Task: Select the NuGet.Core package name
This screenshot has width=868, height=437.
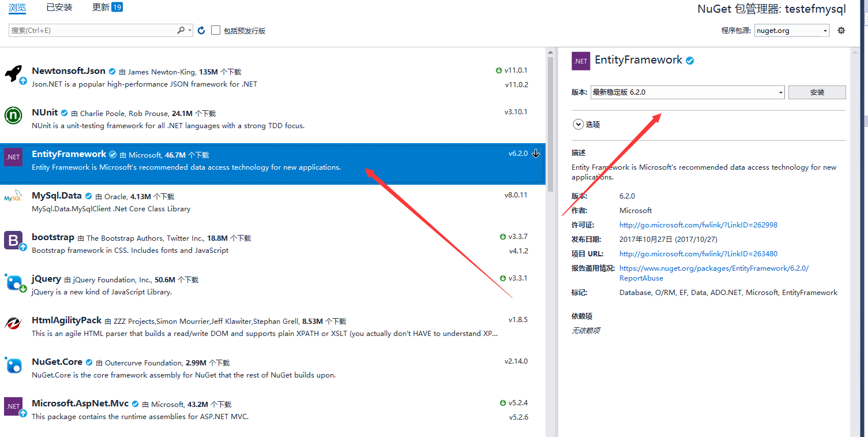Action: pyautogui.click(x=57, y=362)
